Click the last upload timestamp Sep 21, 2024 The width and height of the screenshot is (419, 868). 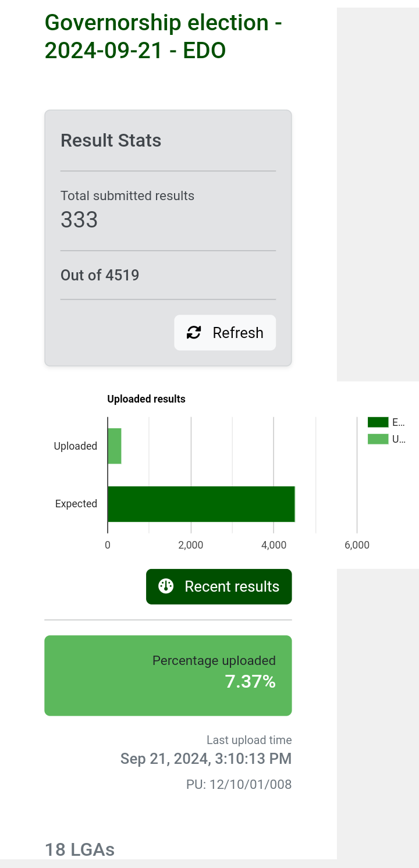pyautogui.click(x=206, y=759)
